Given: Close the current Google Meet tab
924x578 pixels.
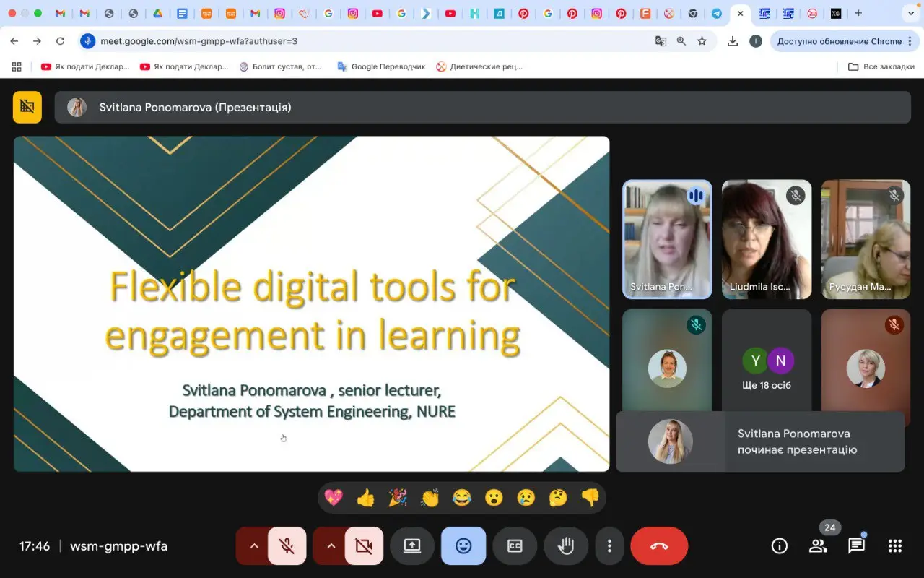Looking at the screenshot, I should coord(740,13).
